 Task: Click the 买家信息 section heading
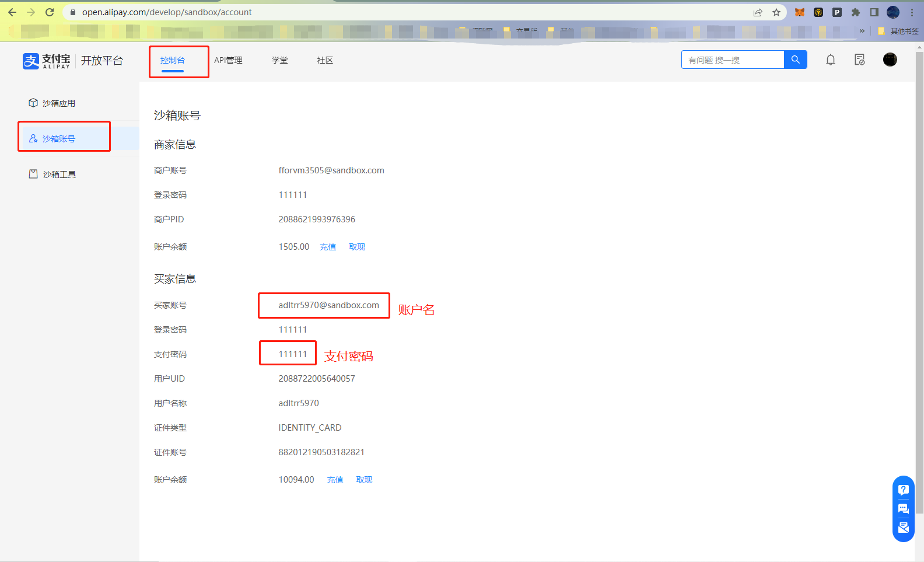[175, 279]
